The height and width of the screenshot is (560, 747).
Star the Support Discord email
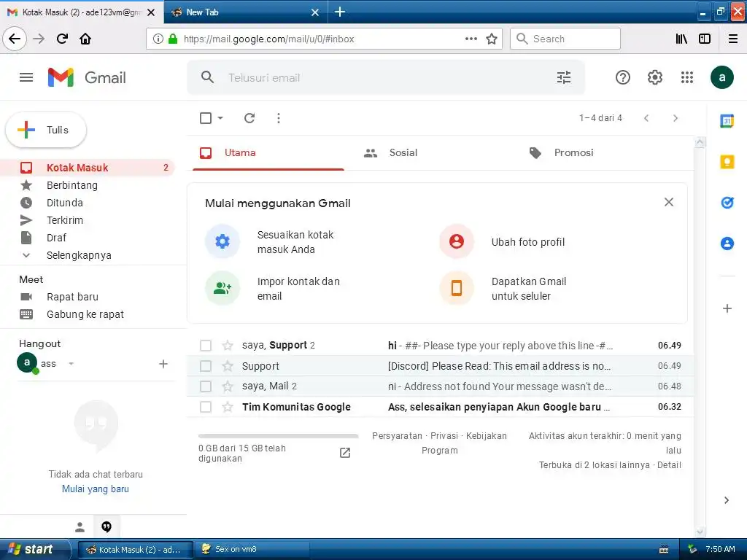tap(228, 366)
